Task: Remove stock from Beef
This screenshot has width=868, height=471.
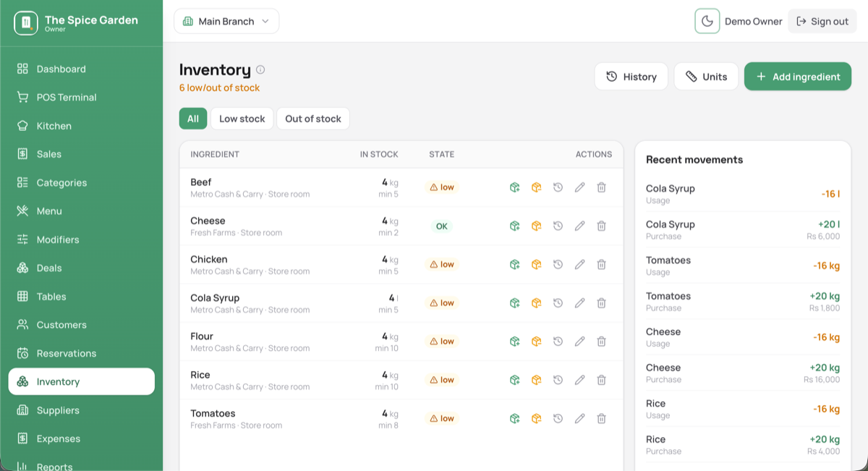Action: click(536, 187)
